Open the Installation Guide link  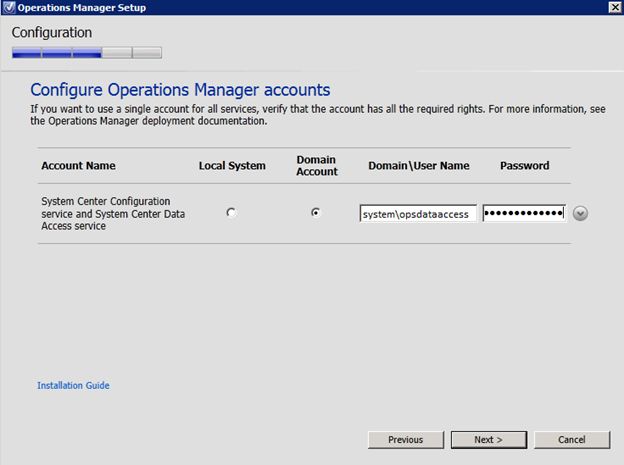click(x=73, y=385)
